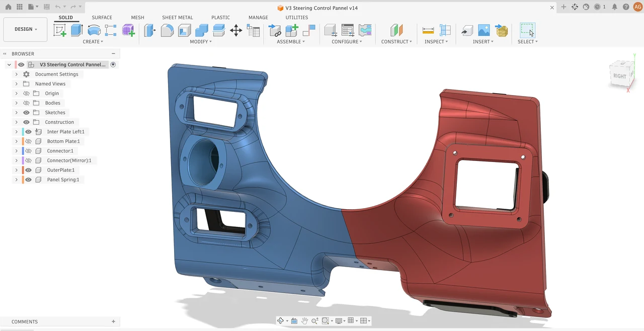This screenshot has width=644, height=331.
Task: Switch to the SURFACE tab
Action: (x=102, y=18)
